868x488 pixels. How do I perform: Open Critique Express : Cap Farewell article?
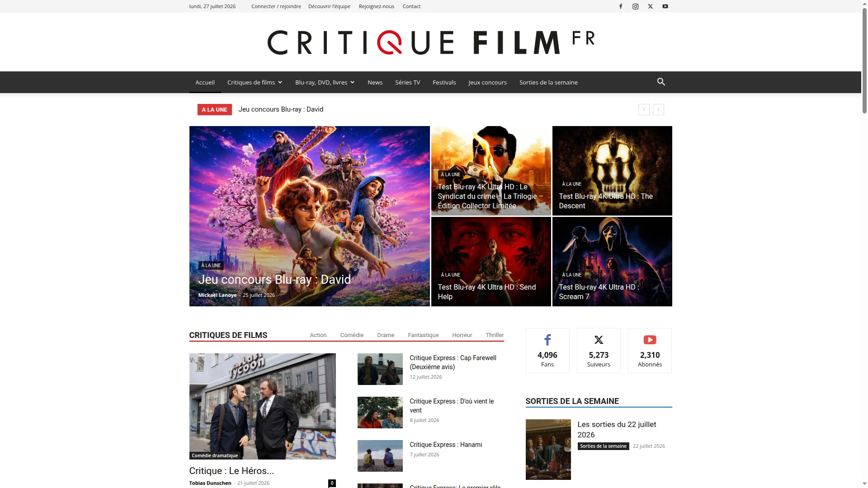click(x=453, y=362)
